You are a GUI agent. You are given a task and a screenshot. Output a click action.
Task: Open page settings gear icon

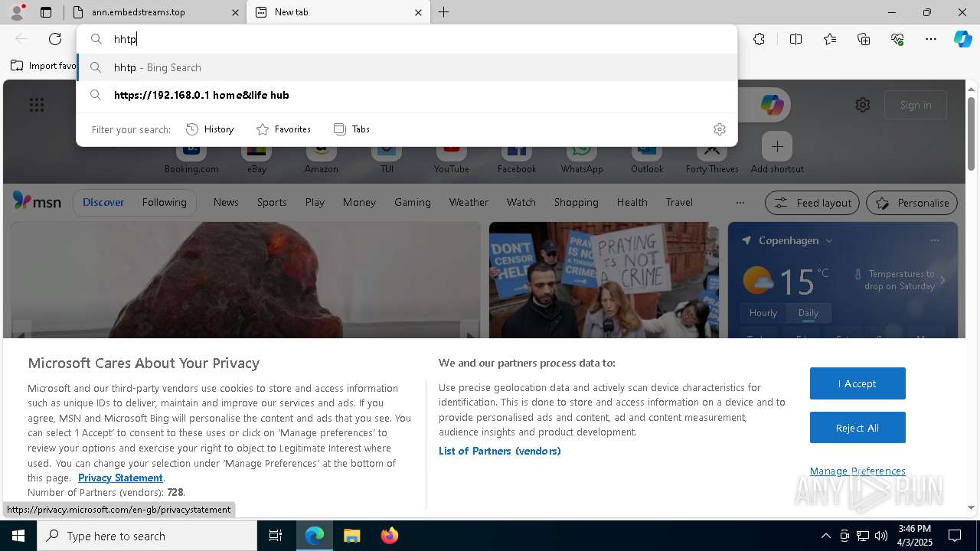[x=863, y=105]
